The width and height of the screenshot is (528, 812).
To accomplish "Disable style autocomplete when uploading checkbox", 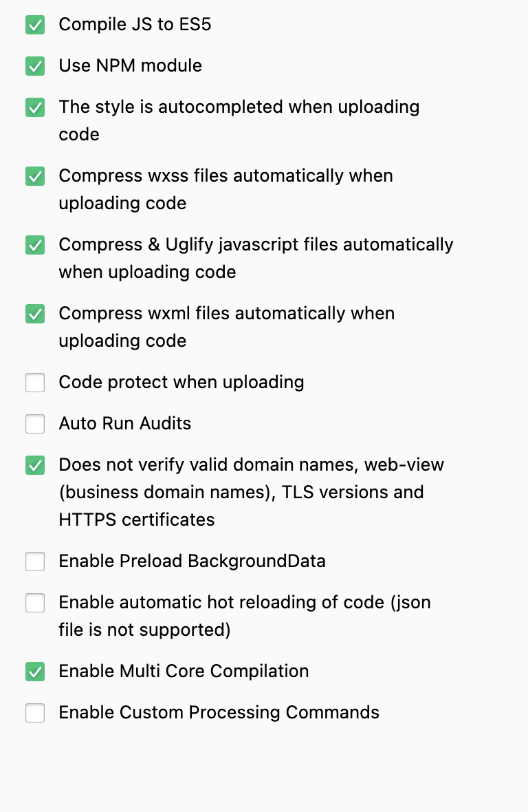I will pyautogui.click(x=35, y=108).
